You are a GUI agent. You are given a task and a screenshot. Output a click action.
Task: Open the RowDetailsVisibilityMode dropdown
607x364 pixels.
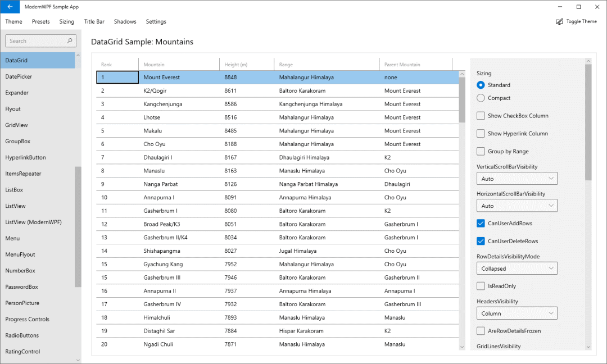click(x=517, y=268)
